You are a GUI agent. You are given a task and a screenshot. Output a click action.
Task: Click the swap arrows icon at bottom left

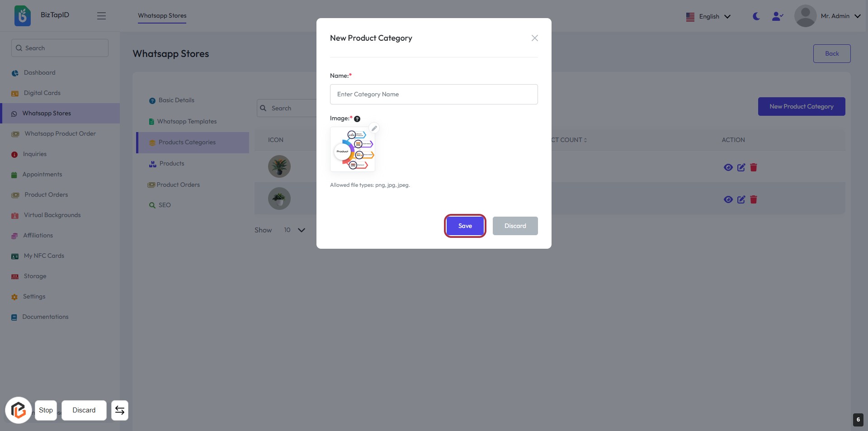coord(120,410)
